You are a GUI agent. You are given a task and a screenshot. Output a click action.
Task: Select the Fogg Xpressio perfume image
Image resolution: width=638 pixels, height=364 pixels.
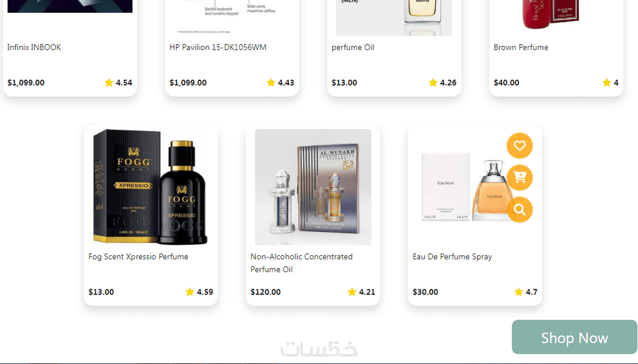[x=150, y=187]
